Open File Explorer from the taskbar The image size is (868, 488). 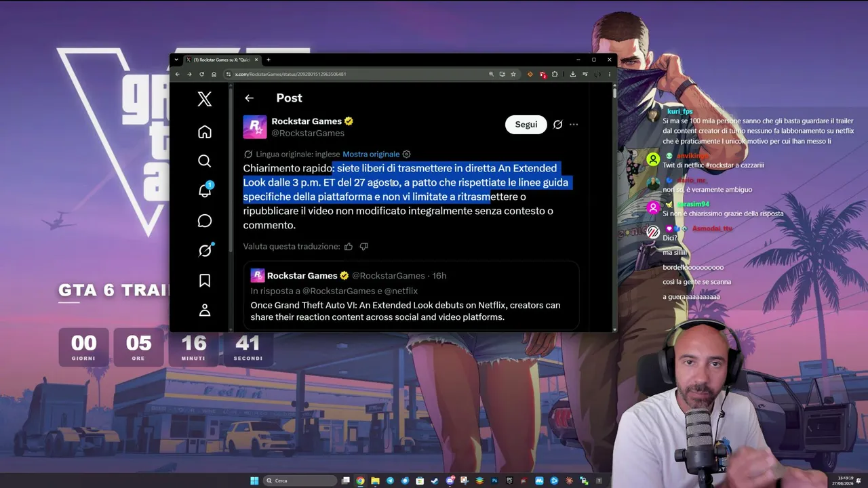coord(375,481)
